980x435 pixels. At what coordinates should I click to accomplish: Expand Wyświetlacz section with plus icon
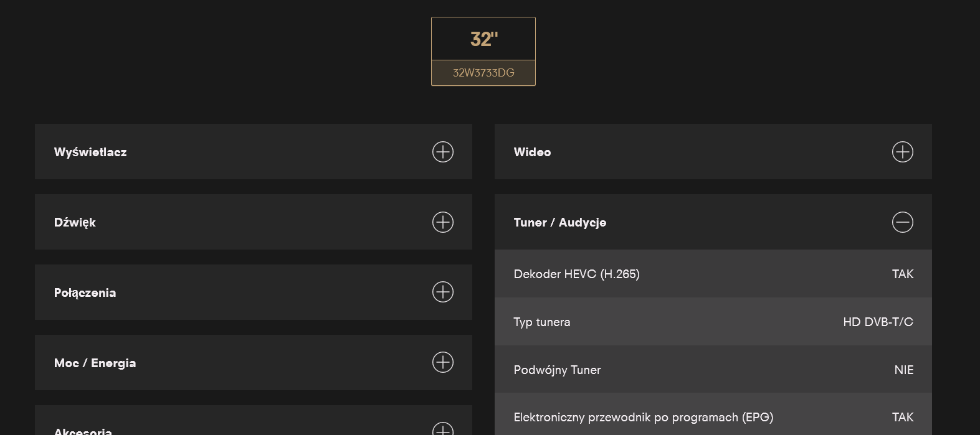tap(443, 152)
